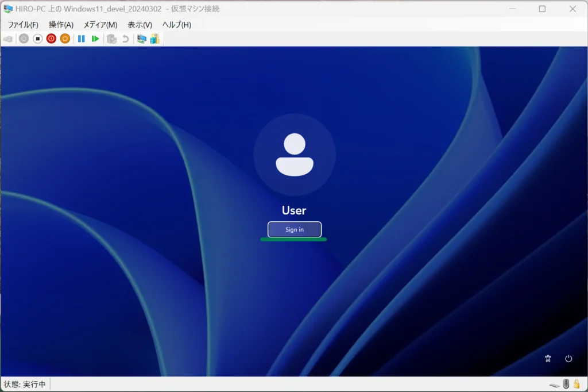Image resolution: width=588 pixels, height=392 pixels.
Task: Toggle enhanced session mode icon
Action: [141, 39]
